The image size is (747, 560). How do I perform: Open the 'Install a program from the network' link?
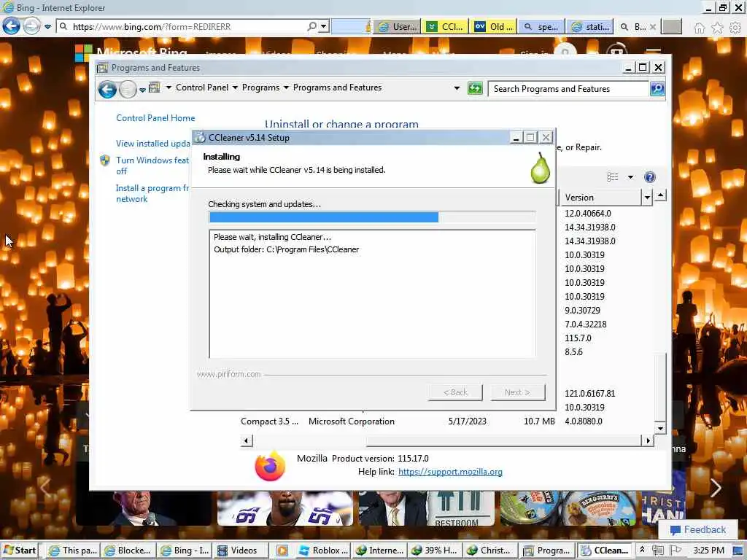tap(152, 193)
